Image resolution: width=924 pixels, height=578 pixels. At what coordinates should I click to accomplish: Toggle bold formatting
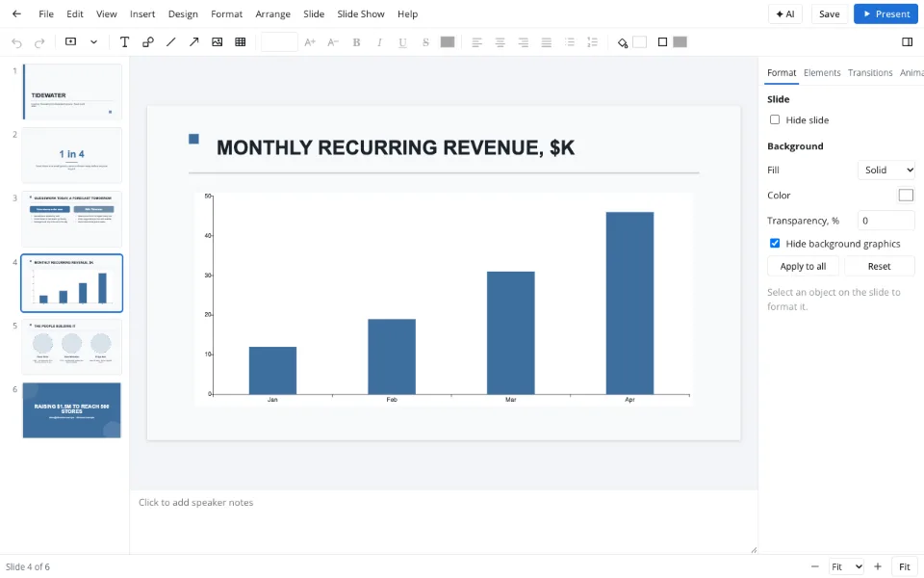pyautogui.click(x=356, y=41)
